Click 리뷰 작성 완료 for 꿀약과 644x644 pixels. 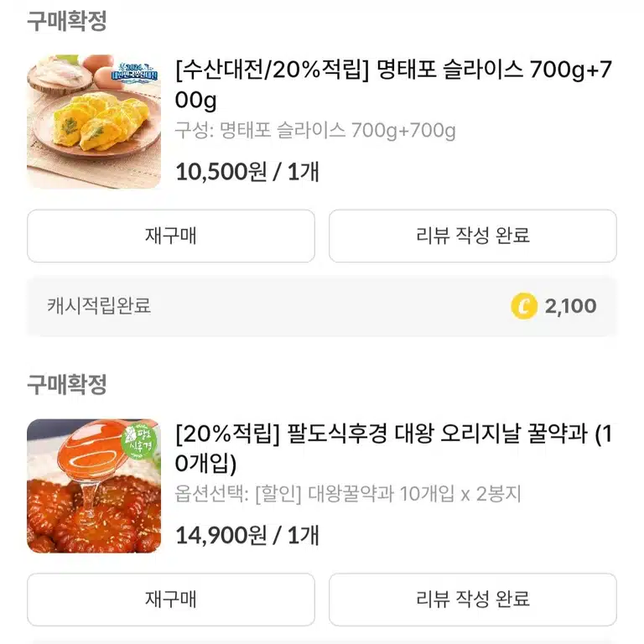pos(473,600)
